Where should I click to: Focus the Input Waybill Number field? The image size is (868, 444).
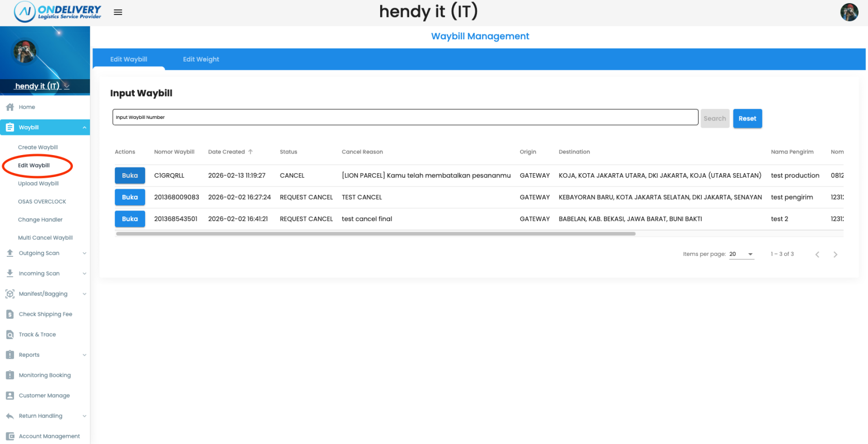pos(405,117)
